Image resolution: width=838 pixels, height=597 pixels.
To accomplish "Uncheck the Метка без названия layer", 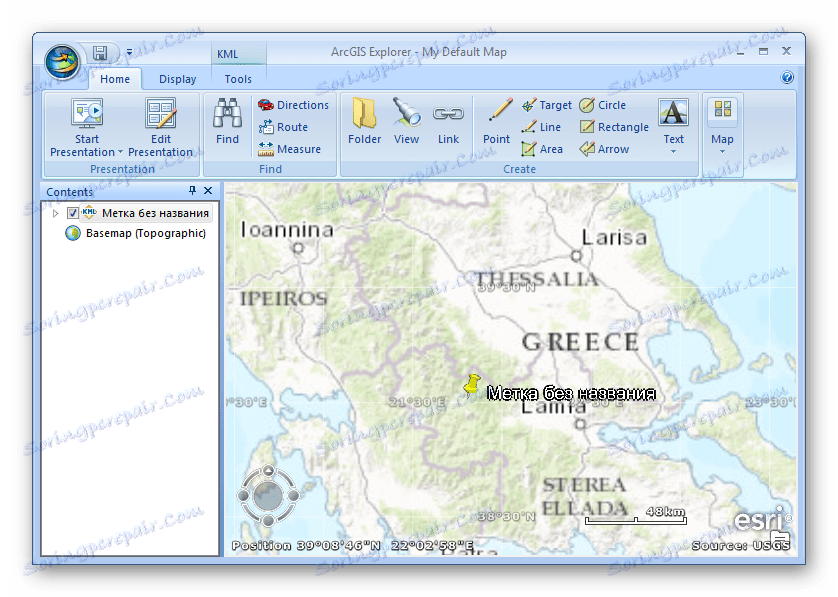I will [73, 212].
